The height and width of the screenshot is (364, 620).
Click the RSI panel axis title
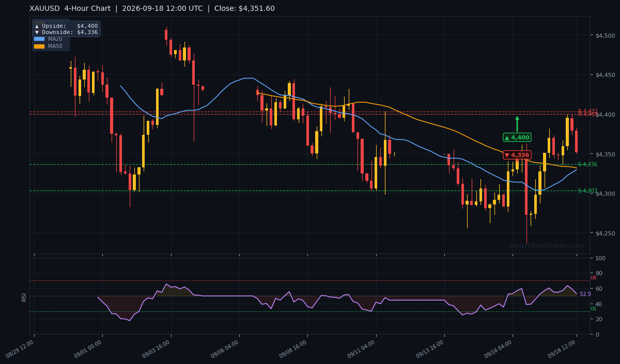(24, 296)
